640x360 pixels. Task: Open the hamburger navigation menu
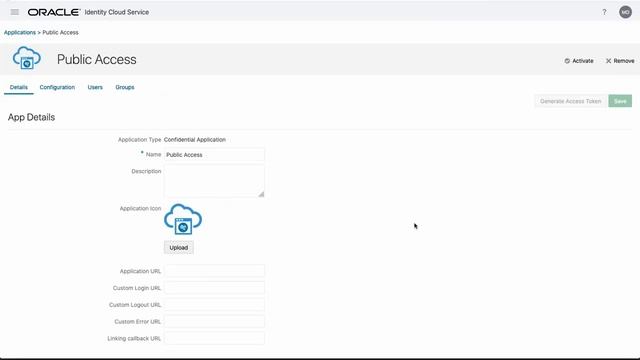coord(15,12)
